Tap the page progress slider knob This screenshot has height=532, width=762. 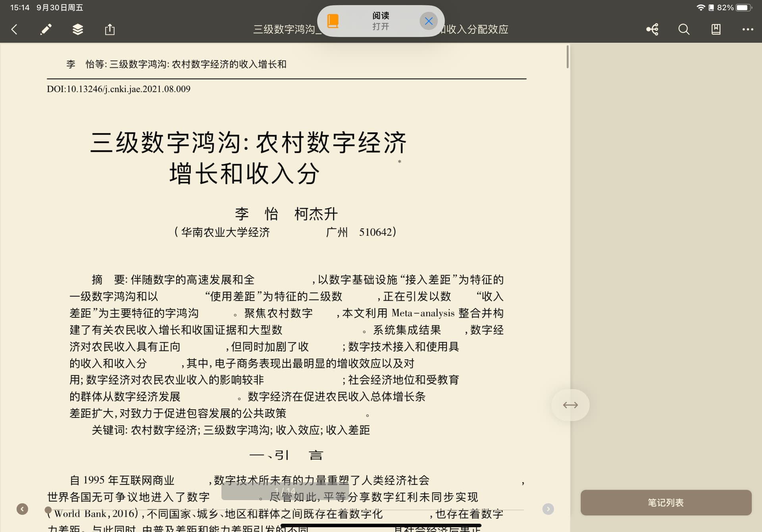[48, 510]
